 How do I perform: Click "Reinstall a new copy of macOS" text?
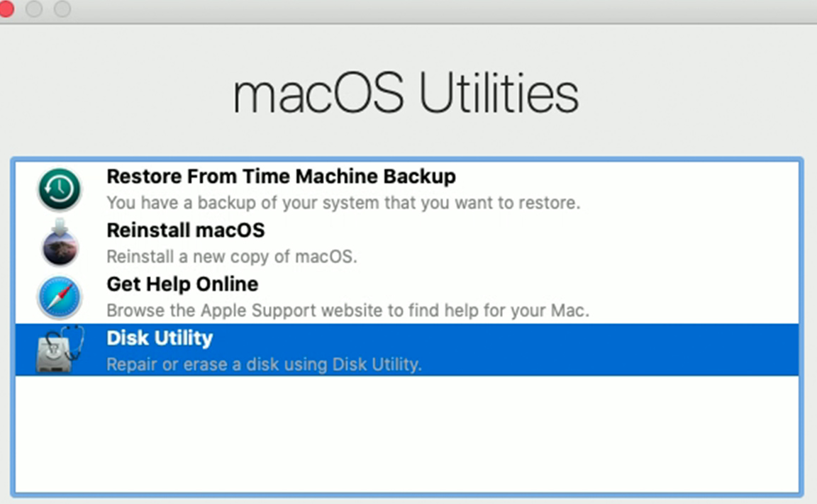point(231,257)
